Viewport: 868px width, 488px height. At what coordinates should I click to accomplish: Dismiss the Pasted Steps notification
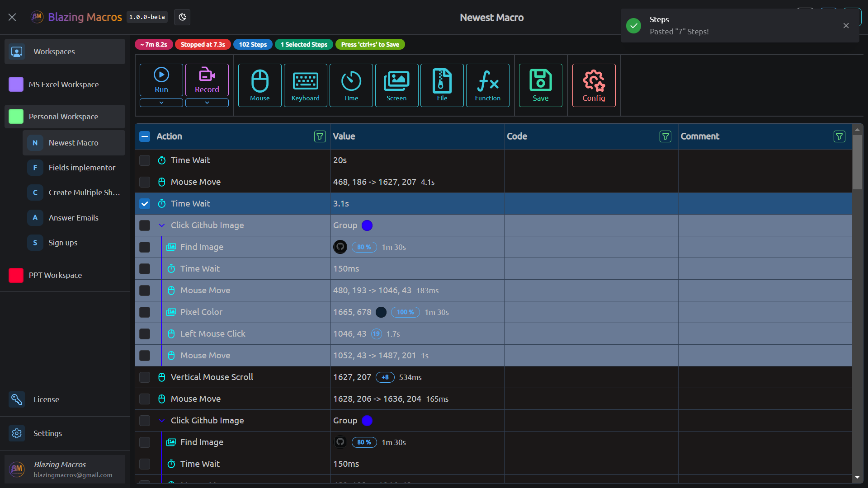click(x=846, y=26)
